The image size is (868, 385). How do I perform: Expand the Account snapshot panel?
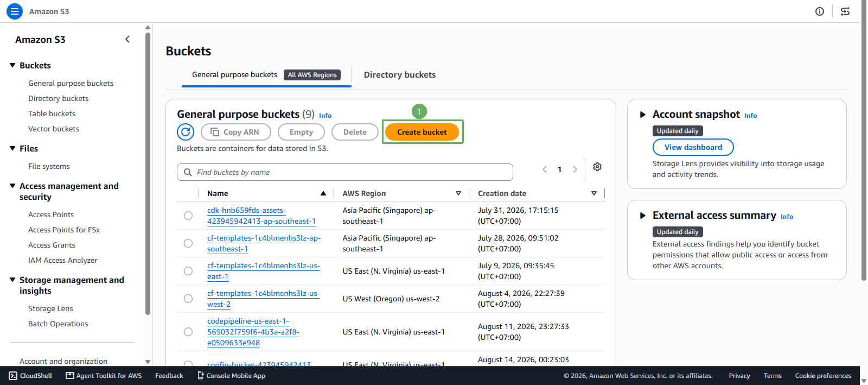click(x=643, y=115)
